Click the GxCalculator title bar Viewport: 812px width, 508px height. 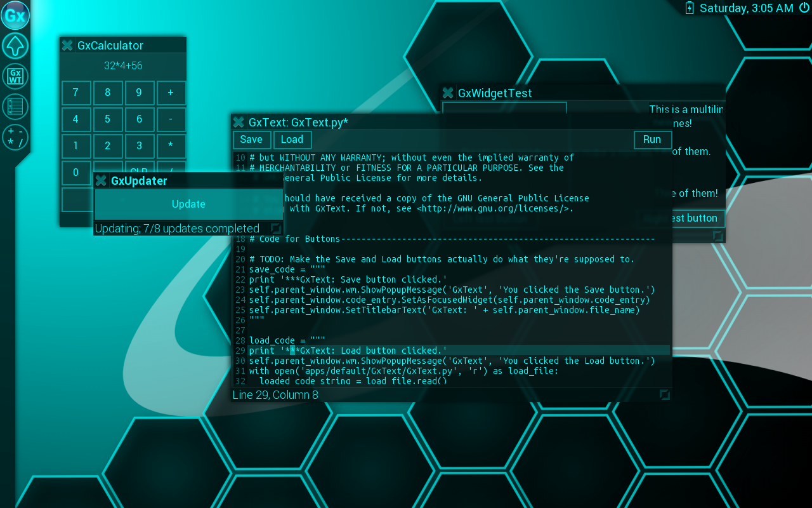point(123,45)
